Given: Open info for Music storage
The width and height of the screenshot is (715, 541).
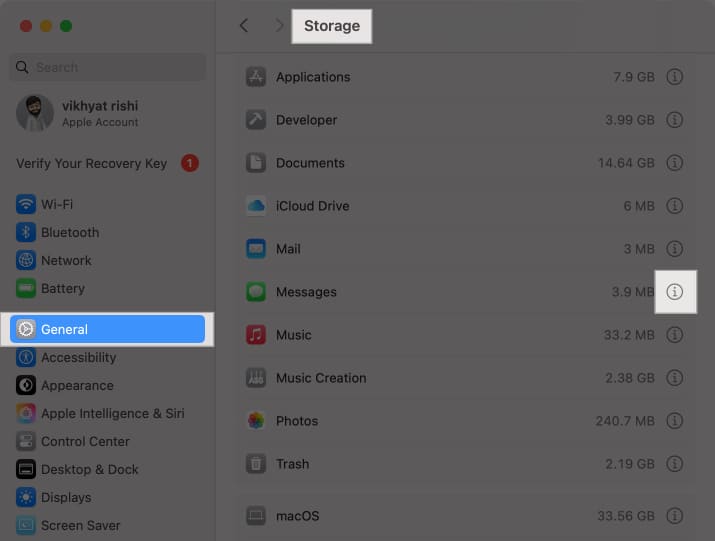Looking at the screenshot, I should point(674,335).
